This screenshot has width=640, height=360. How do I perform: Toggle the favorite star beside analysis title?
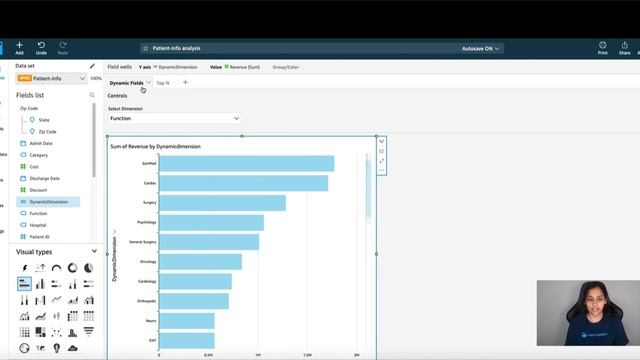145,48
